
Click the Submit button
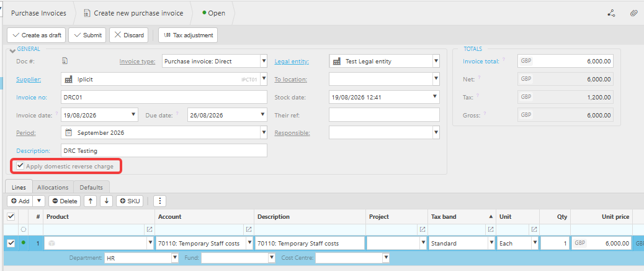click(87, 35)
